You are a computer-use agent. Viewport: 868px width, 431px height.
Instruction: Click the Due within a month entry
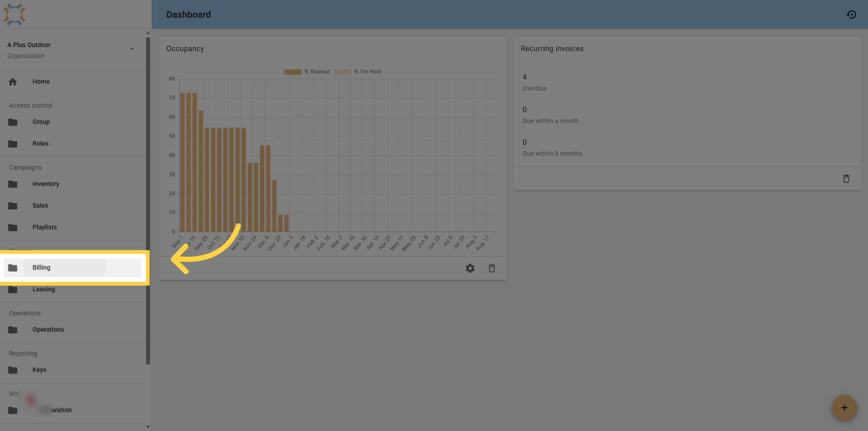pyautogui.click(x=550, y=115)
